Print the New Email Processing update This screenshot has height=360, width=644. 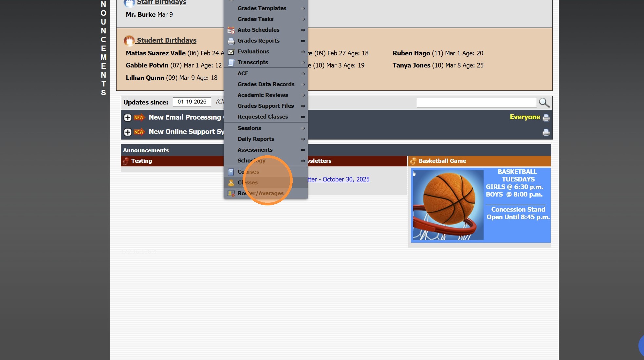pyautogui.click(x=546, y=118)
